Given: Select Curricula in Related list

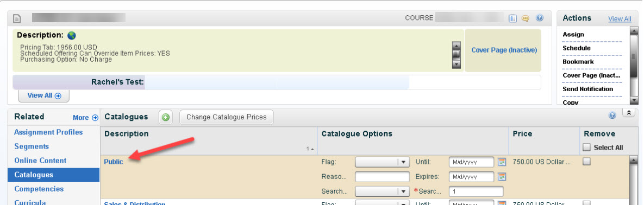Looking at the screenshot, I should pyautogui.click(x=30, y=202).
